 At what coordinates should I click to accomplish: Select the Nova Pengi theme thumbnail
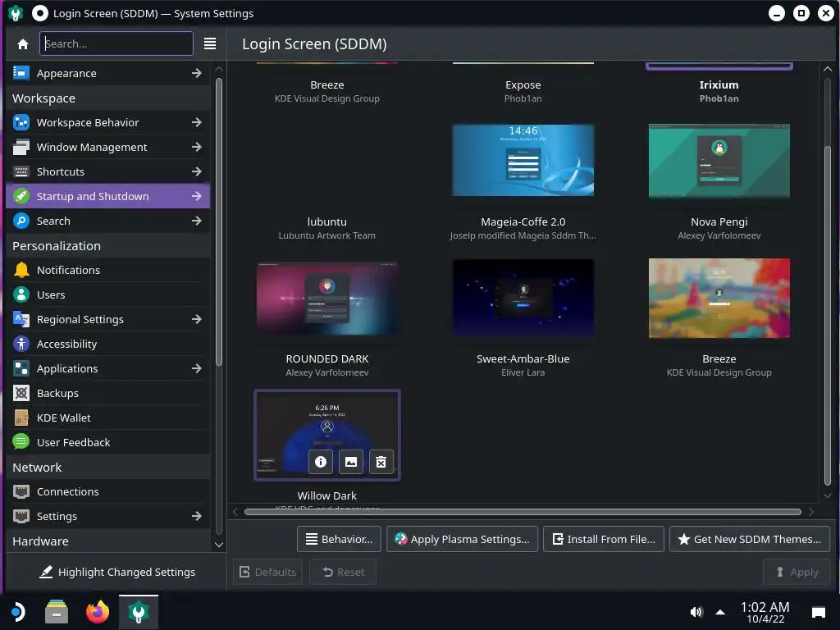pyautogui.click(x=719, y=160)
